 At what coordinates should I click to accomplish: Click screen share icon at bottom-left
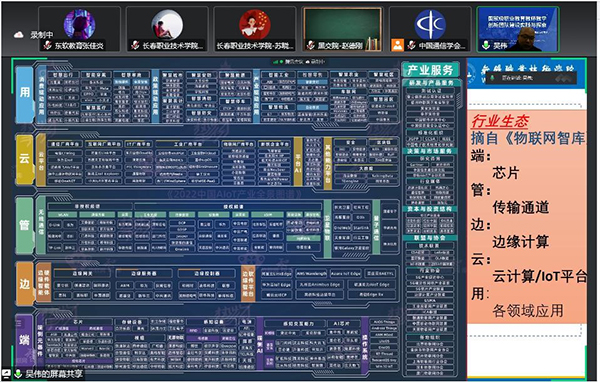[x=7, y=374]
